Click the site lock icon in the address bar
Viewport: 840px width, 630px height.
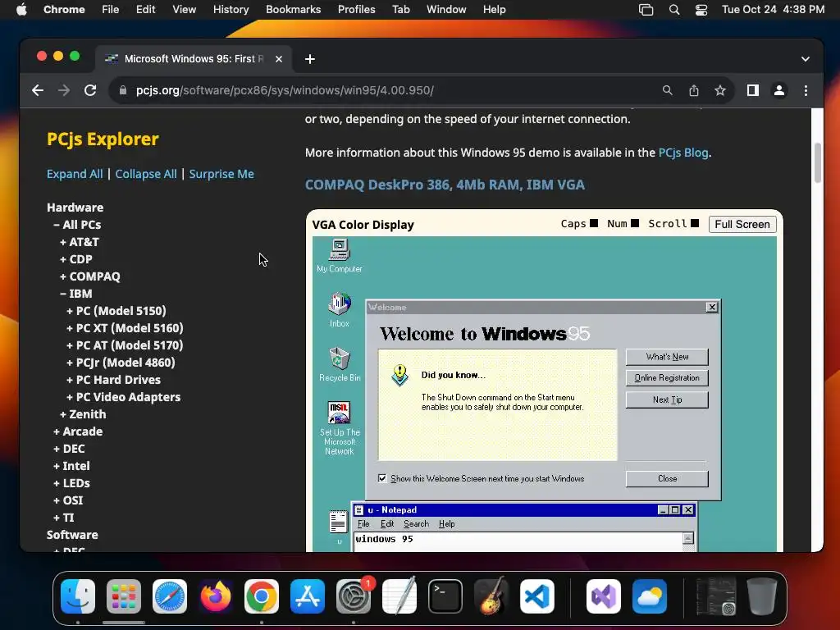click(123, 90)
